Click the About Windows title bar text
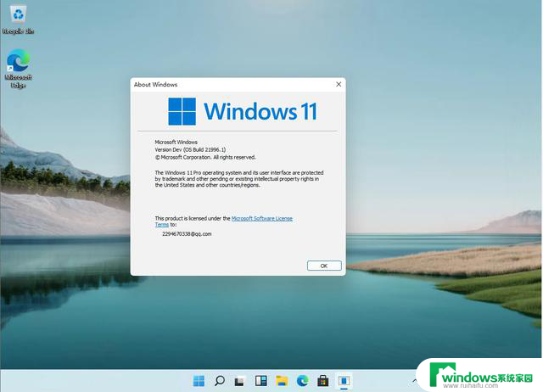 pos(155,85)
